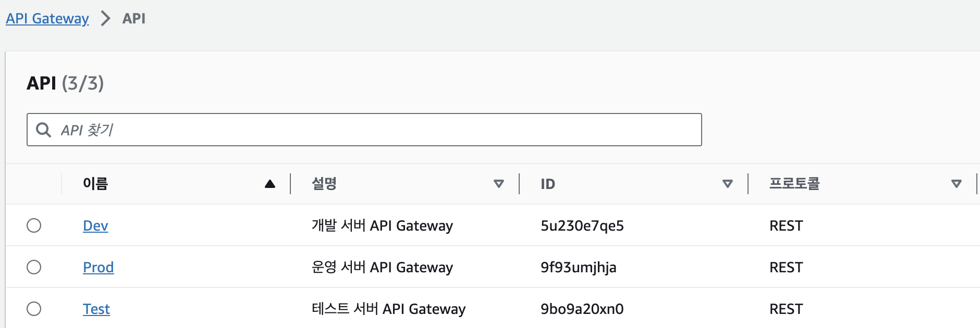This screenshot has width=980, height=328.
Task: Sort the 설명 column
Action: [x=499, y=184]
